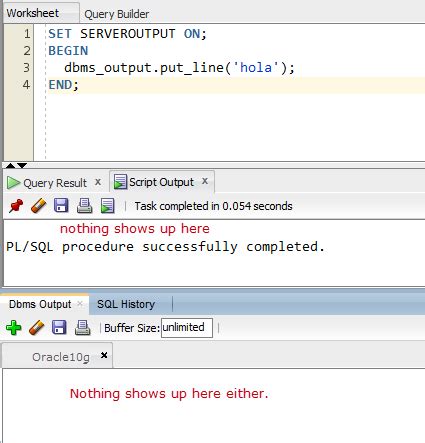Screen dimensions: 425x443
Task: Clear Dbms Output with eraser icon
Action: [37, 328]
